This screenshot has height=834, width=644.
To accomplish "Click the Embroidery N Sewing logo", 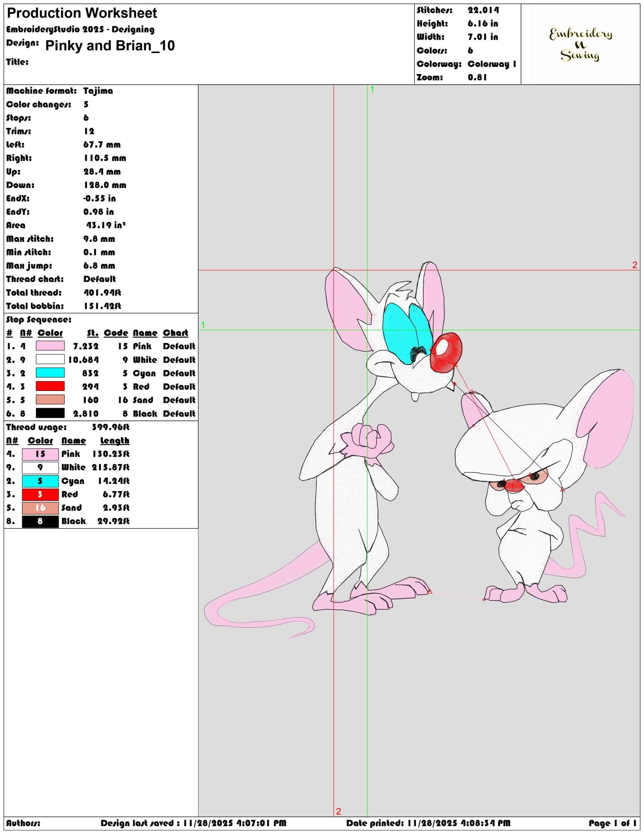I will [x=580, y=44].
